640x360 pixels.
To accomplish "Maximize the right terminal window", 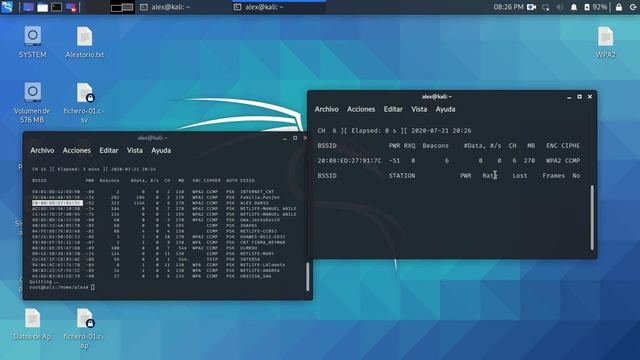I will (579, 97).
